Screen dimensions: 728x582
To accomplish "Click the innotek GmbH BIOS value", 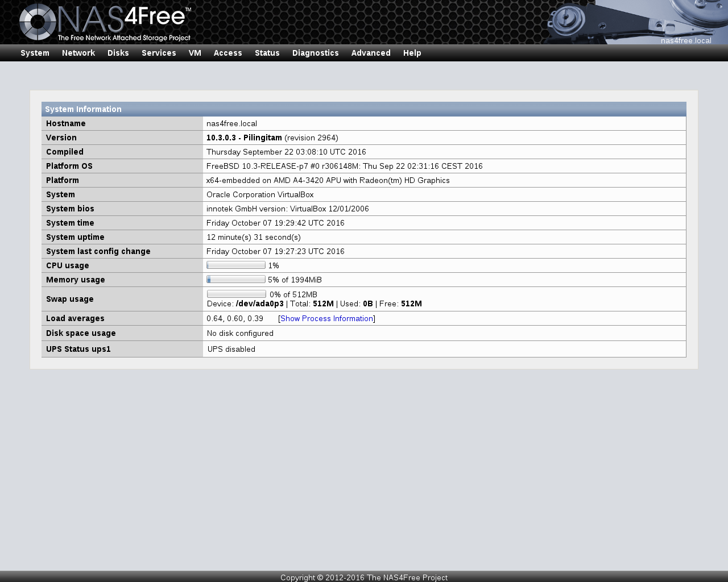I will click(x=288, y=209).
